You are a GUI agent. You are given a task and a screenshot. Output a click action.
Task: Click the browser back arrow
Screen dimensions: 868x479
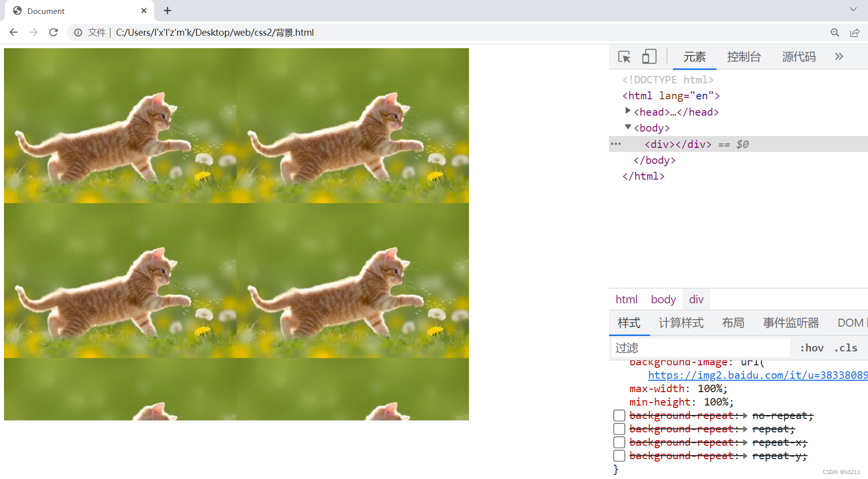click(13, 32)
